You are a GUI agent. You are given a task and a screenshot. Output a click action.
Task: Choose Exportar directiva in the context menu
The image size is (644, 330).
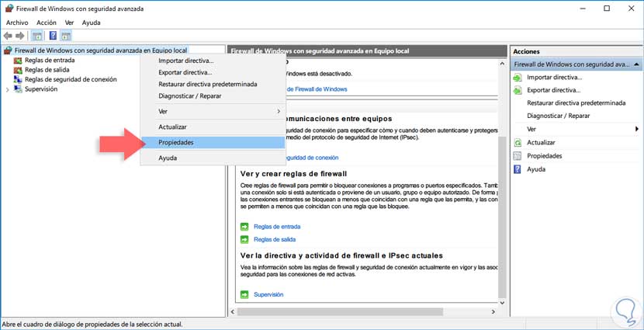(213, 72)
